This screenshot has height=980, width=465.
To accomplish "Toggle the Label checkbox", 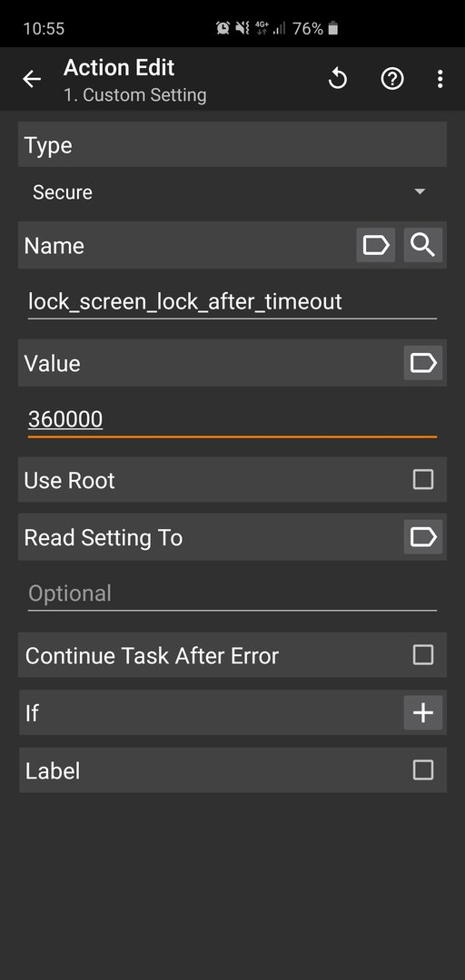I will (x=423, y=770).
